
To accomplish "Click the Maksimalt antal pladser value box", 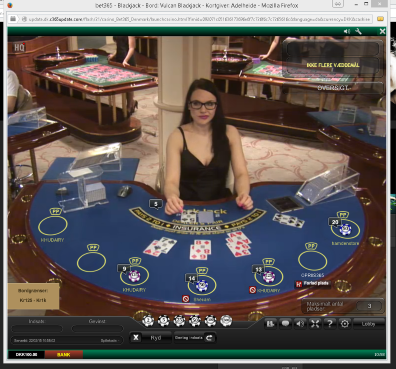I will pyautogui.click(x=369, y=306).
